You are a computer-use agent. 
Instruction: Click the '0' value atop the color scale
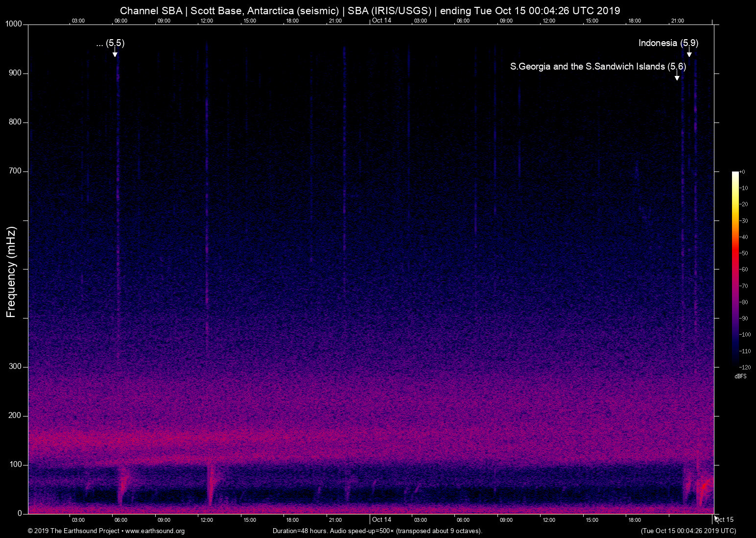(x=743, y=172)
